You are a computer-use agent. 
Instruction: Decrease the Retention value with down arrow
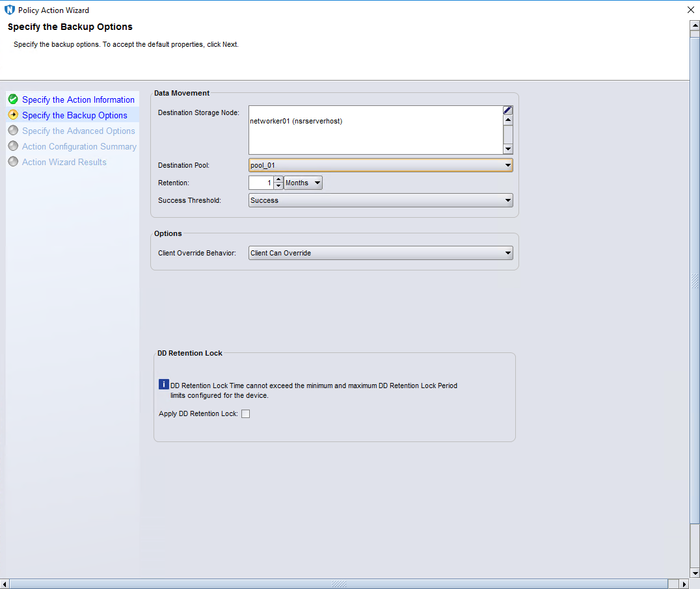278,186
